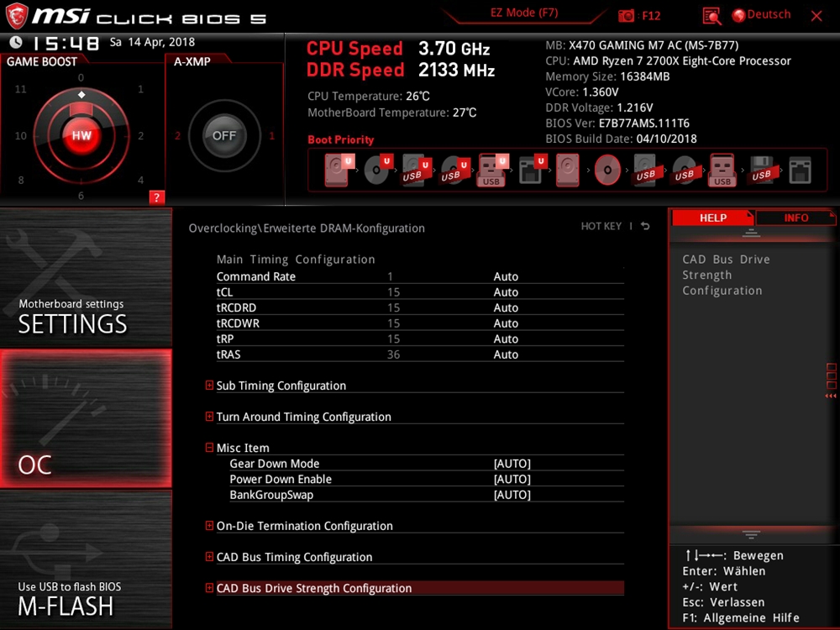This screenshot has height=630, width=840.
Task: Expand CAD Bus Drive Strength Configuration
Action: [x=209, y=588]
